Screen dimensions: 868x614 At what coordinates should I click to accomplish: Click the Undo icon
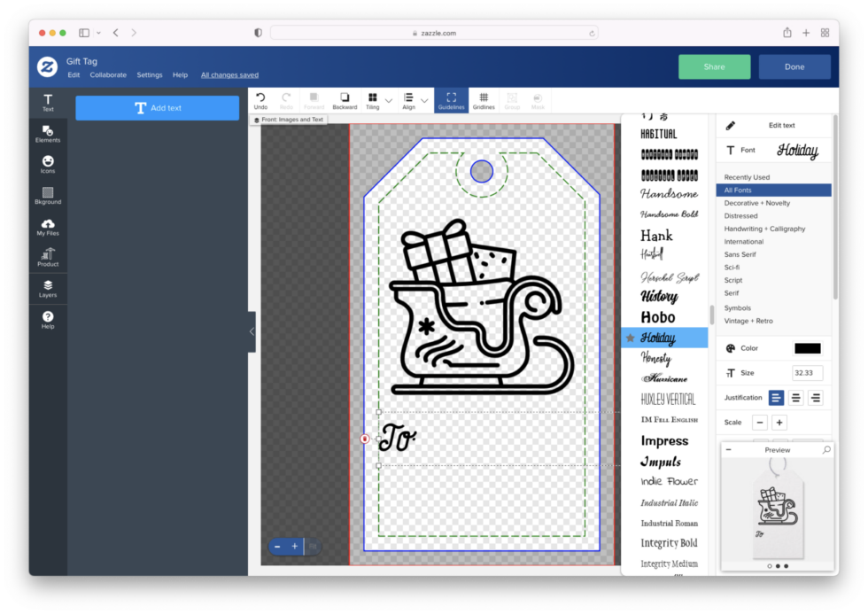click(x=260, y=99)
